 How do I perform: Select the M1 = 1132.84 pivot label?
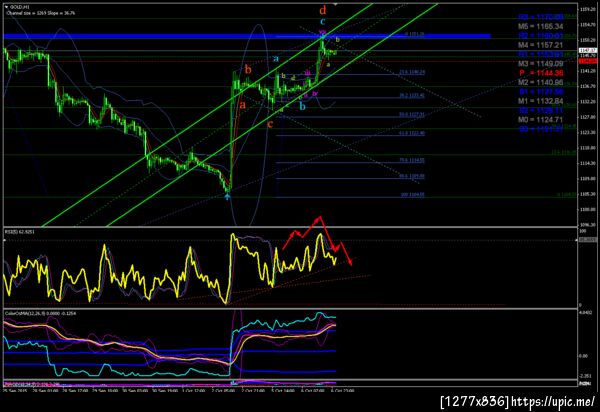pos(541,101)
